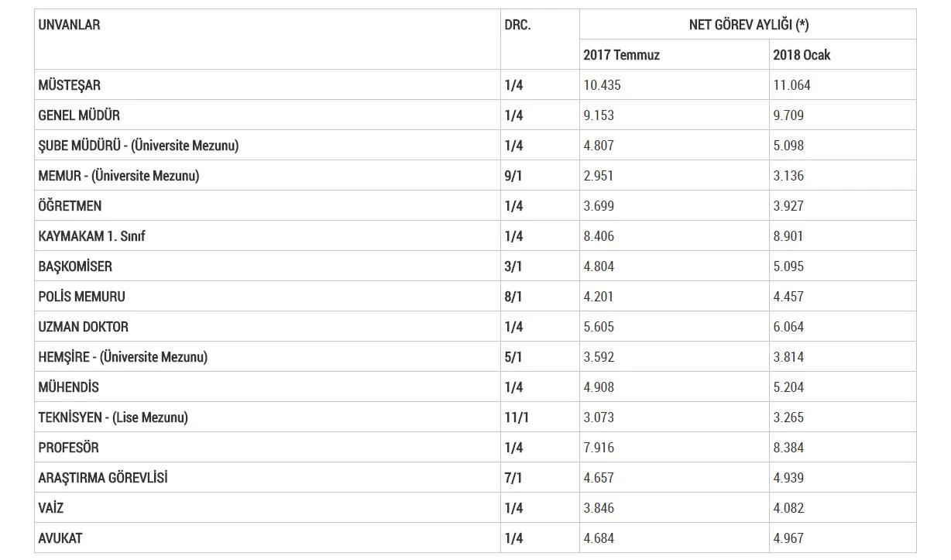This screenshot has height=560, width=951.
Task: Select the GENEL MÜDÜR title cell
Action: coord(79,115)
